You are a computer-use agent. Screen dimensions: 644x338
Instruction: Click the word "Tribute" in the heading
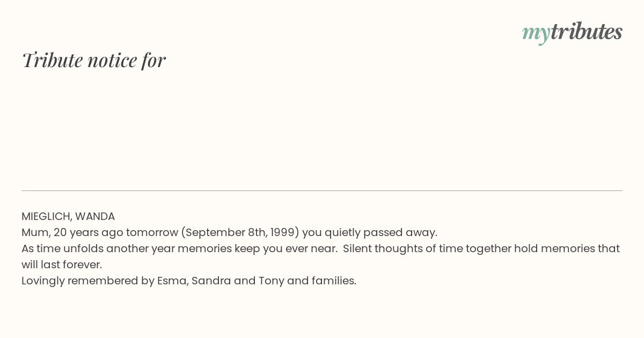tap(52, 60)
